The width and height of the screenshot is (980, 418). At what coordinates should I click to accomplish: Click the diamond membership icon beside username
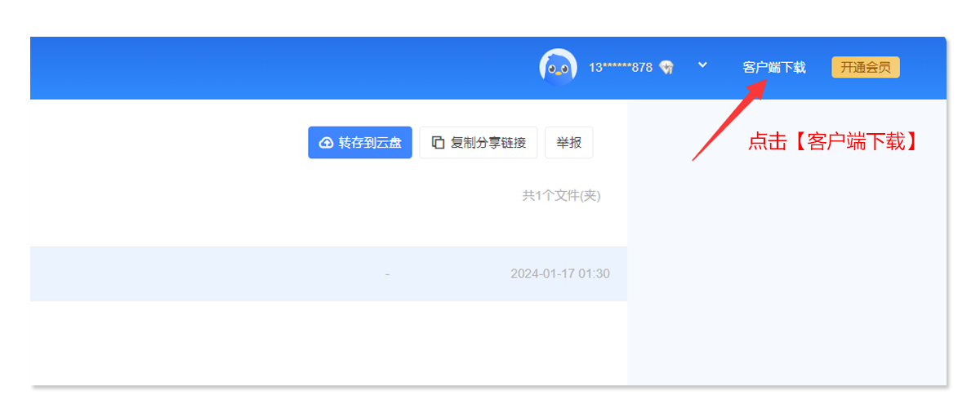click(666, 68)
